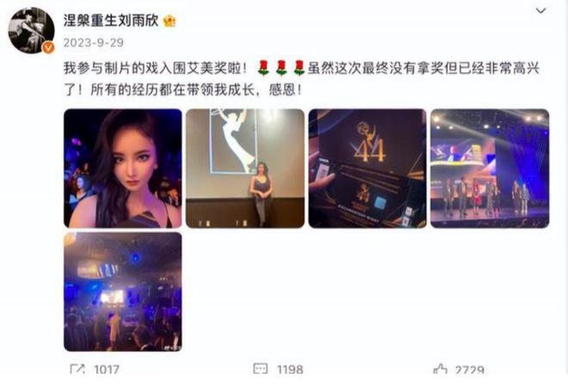
Task: Open username 涅槃重生刘雨欣 profile link
Action: pyautogui.click(x=111, y=21)
